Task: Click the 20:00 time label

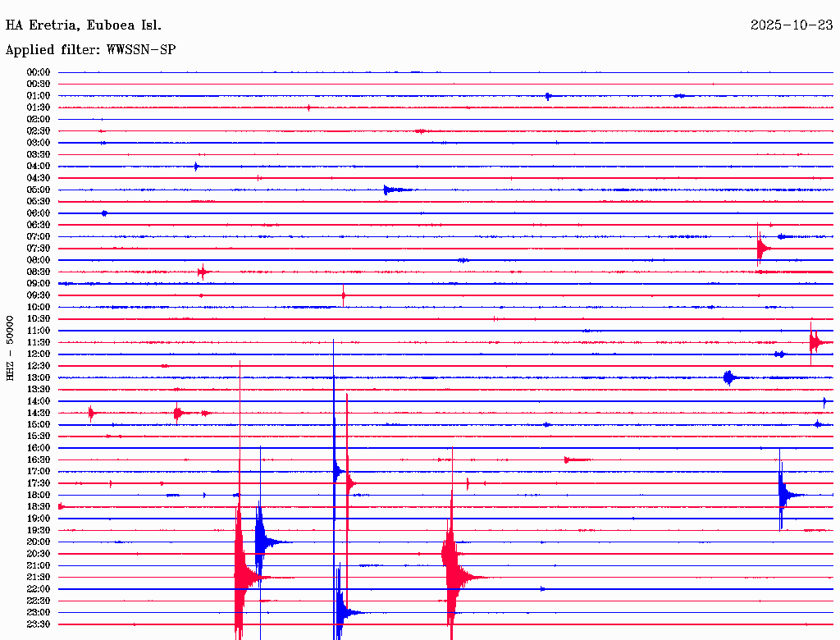Action: tap(39, 542)
